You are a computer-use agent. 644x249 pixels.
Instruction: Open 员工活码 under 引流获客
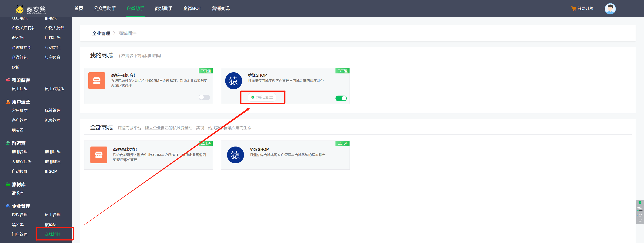(x=19, y=89)
